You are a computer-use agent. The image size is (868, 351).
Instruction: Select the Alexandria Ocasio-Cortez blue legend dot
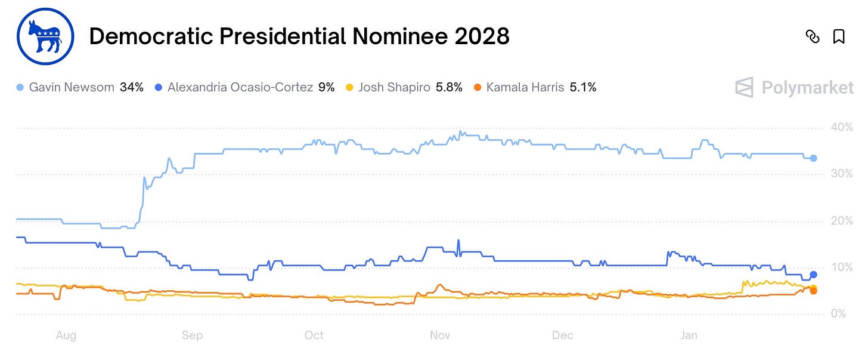click(159, 88)
